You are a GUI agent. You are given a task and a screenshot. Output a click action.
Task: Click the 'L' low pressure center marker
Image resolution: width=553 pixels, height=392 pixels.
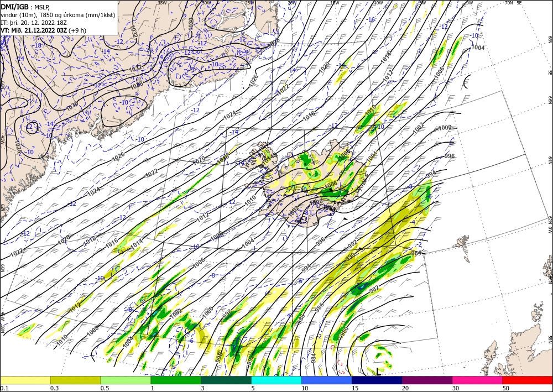(x=378, y=371)
